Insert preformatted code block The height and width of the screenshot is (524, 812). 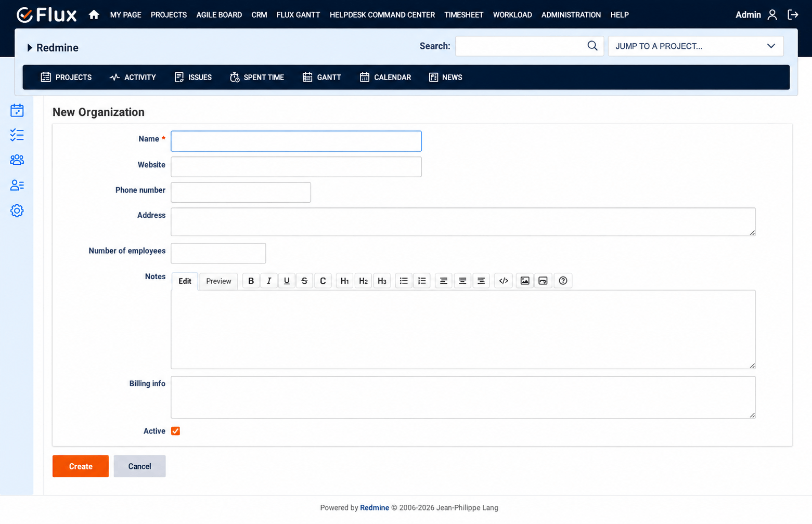[x=504, y=281]
